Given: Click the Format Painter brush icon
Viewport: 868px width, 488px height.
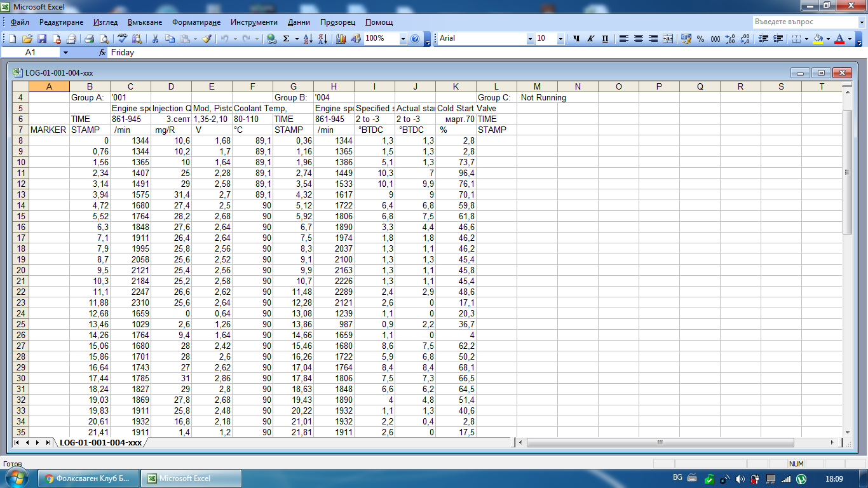Looking at the screenshot, I should pyautogui.click(x=207, y=39).
